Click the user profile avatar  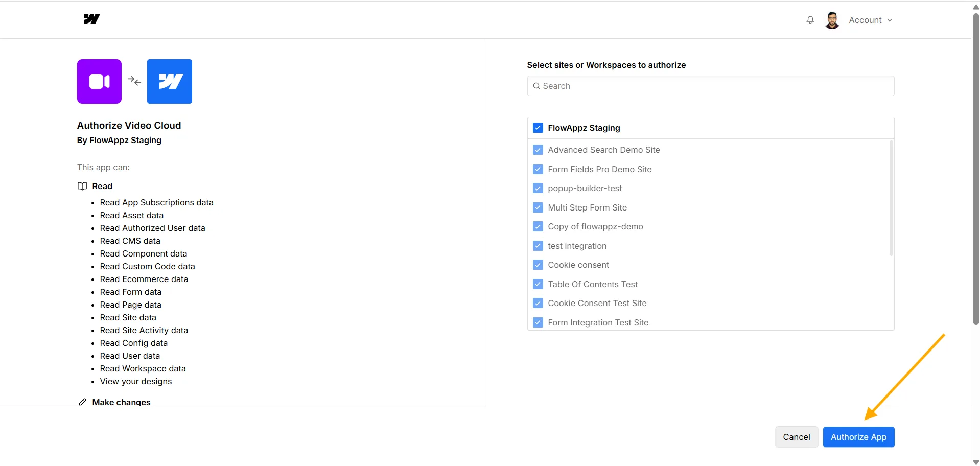coord(832,20)
